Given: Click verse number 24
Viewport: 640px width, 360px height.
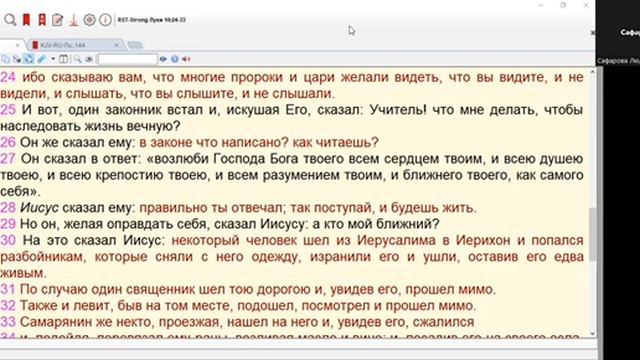Looking at the screenshot, I should (x=8, y=77).
